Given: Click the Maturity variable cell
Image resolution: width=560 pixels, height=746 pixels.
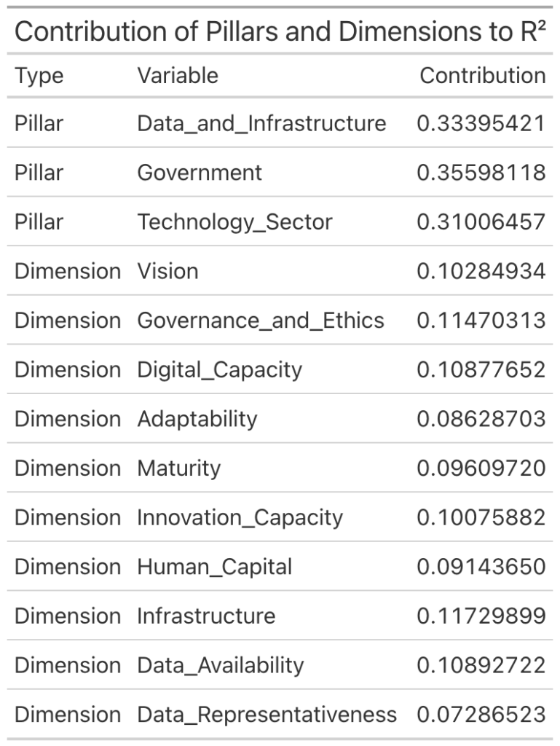Looking at the screenshot, I should pyautogui.click(x=178, y=468).
